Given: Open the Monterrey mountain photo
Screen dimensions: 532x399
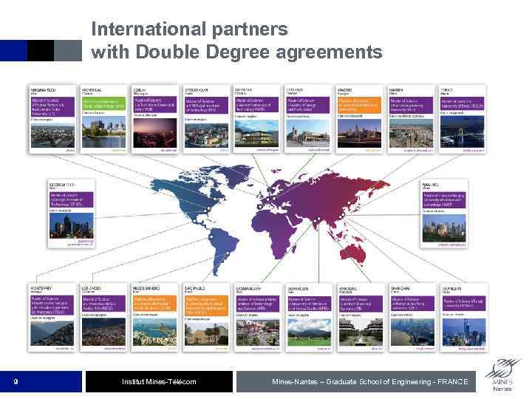Looking at the screenshot, I should pos(52,333).
